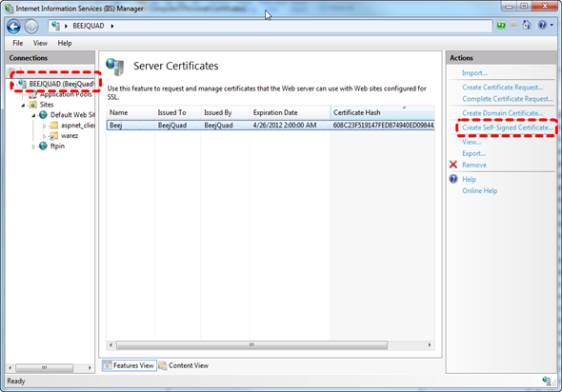The height and width of the screenshot is (392, 562).
Task: Sort by Issued By column header
Action: click(x=225, y=112)
